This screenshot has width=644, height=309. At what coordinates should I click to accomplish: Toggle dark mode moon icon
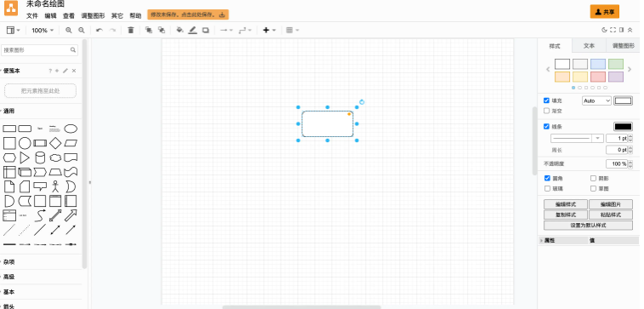point(604,30)
